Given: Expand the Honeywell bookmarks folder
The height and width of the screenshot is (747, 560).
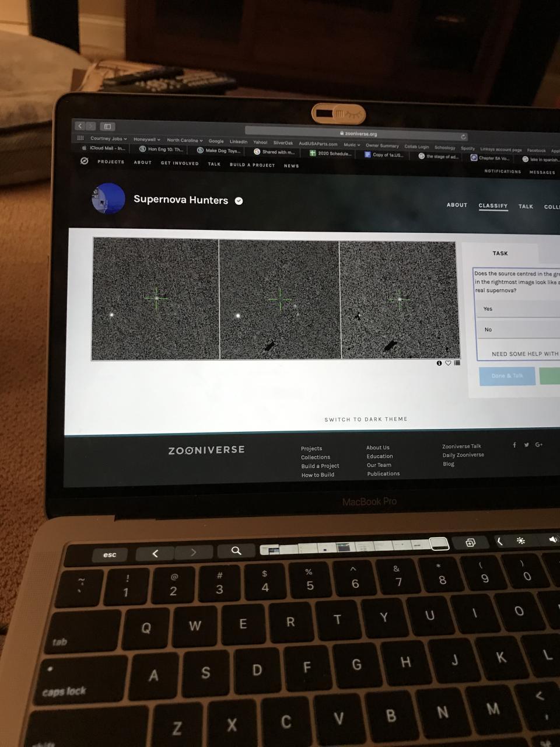Looking at the screenshot, I should point(146,139).
